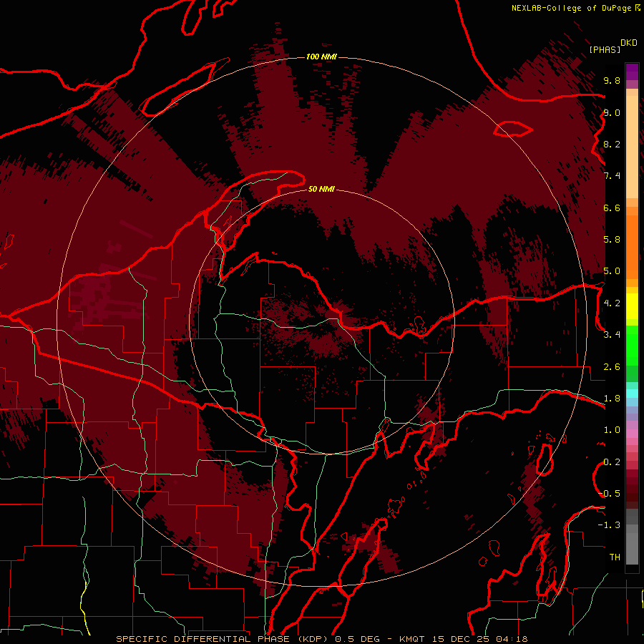Select the 9.8 scale value

click(612, 80)
